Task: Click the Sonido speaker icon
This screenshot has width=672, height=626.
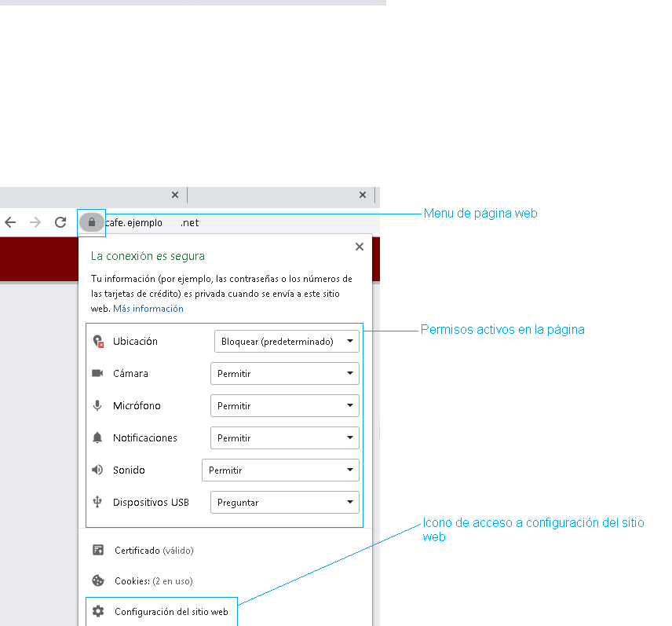Action: point(97,470)
